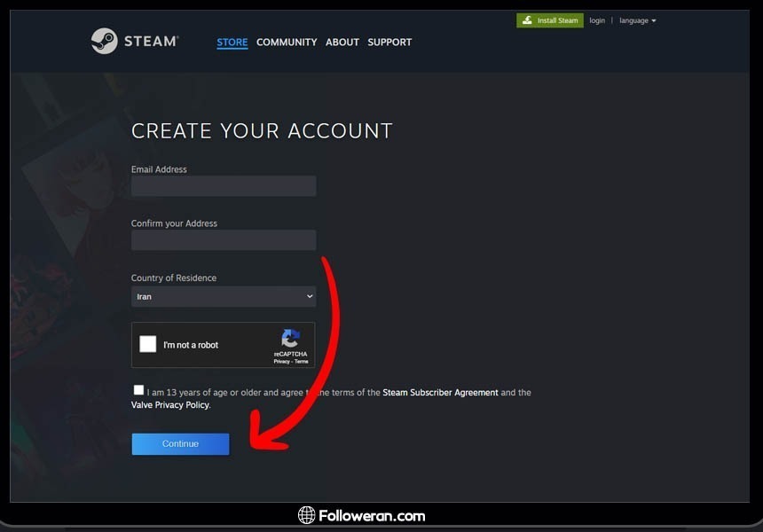763x532 pixels.
Task: Click the login link
Action: pos(597,20)
